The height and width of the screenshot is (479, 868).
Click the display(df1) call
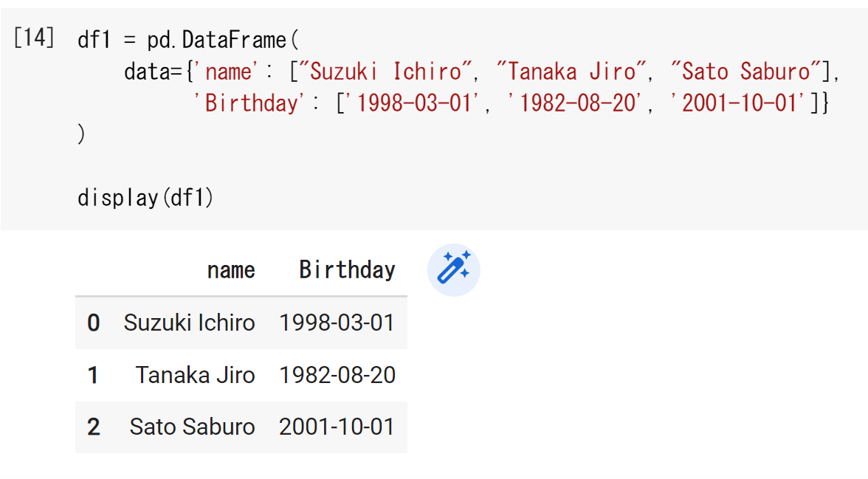pos(145,196)
